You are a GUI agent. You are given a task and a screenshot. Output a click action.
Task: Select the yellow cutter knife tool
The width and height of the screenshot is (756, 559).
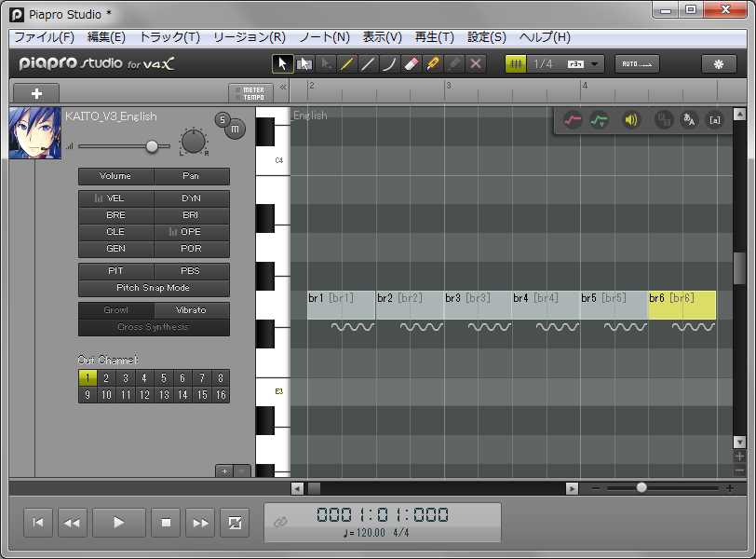[433, 64]
